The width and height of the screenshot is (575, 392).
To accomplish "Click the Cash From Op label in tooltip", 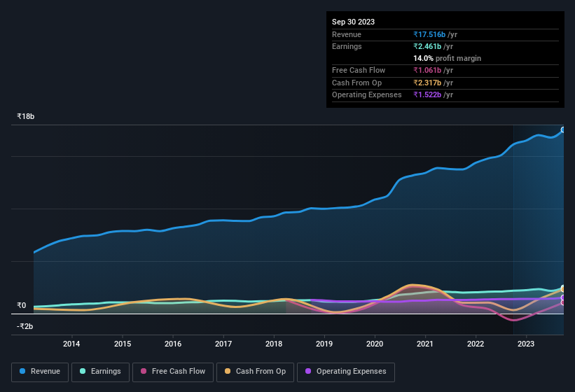I will 356,83.
